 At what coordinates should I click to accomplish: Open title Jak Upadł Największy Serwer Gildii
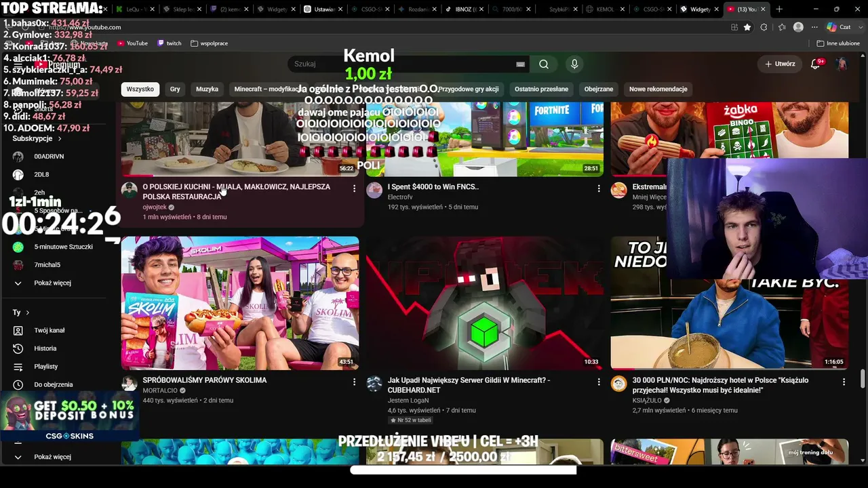click(x=469, y=385)
